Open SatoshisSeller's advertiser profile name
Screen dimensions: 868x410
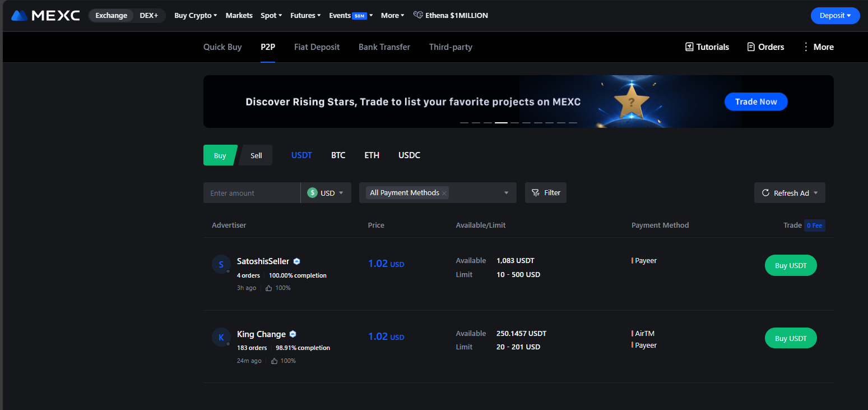[x=263, y=261]
